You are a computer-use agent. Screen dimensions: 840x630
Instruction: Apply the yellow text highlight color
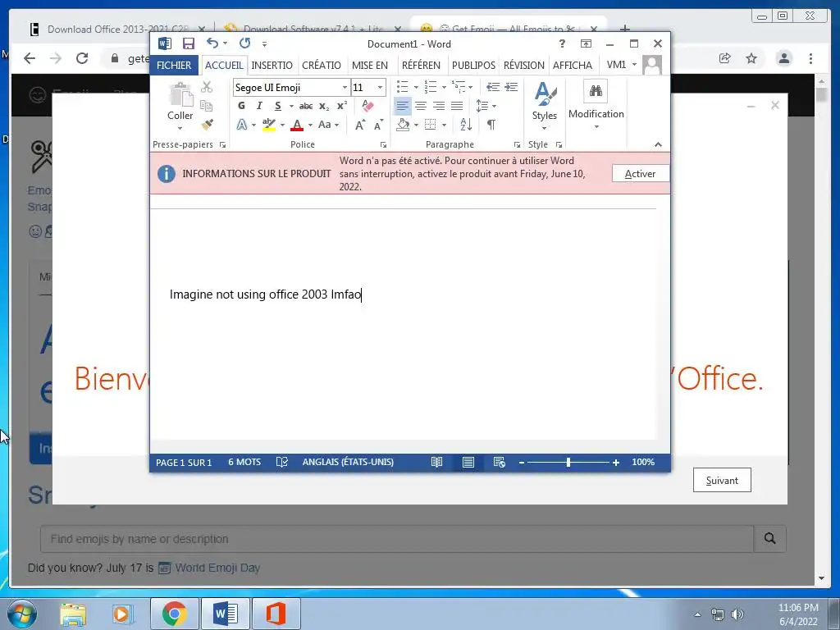coord(269,125)
